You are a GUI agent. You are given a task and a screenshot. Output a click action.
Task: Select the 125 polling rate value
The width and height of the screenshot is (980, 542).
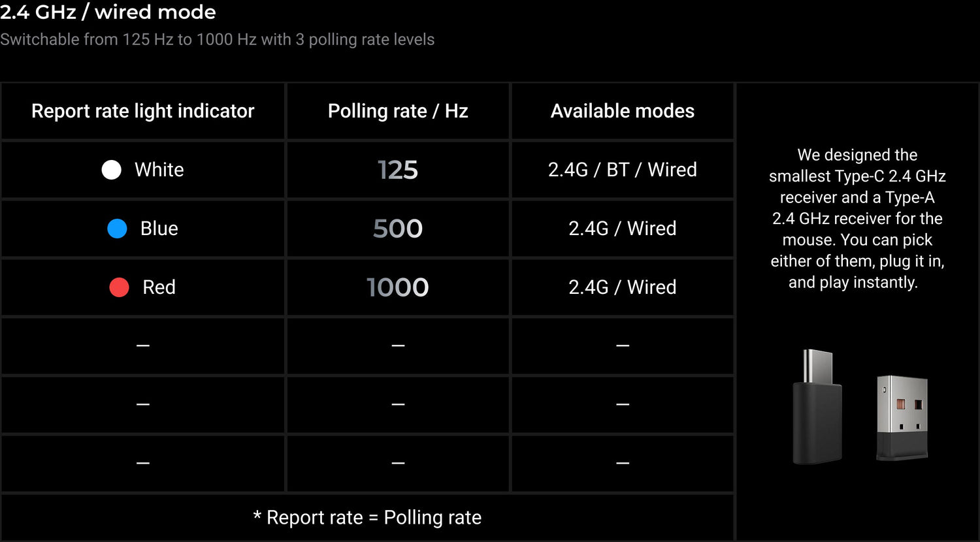click(x=398, y=170)
